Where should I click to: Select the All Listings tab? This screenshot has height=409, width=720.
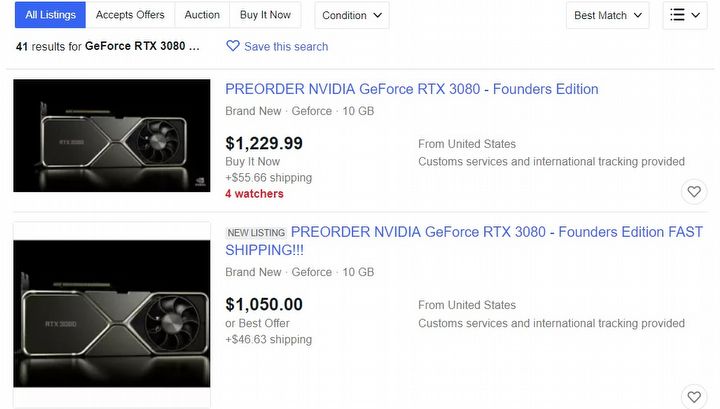pos(50,15)
